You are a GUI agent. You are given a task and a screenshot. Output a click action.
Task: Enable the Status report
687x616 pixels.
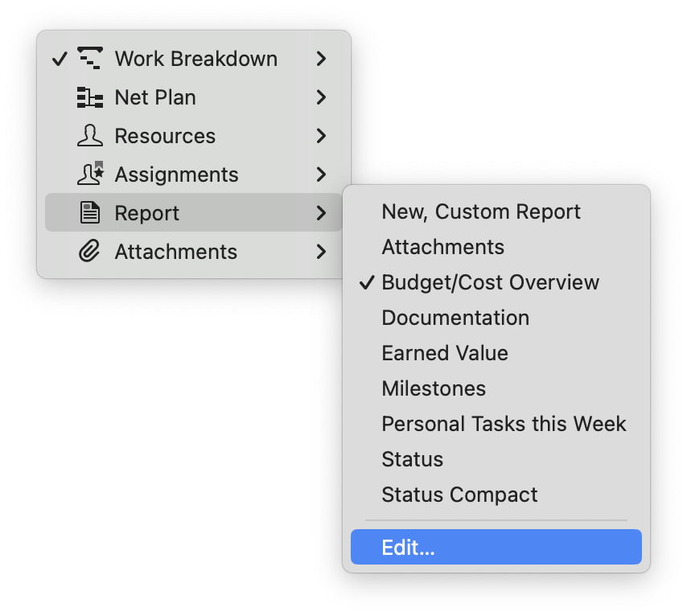(x=413, y=459)
